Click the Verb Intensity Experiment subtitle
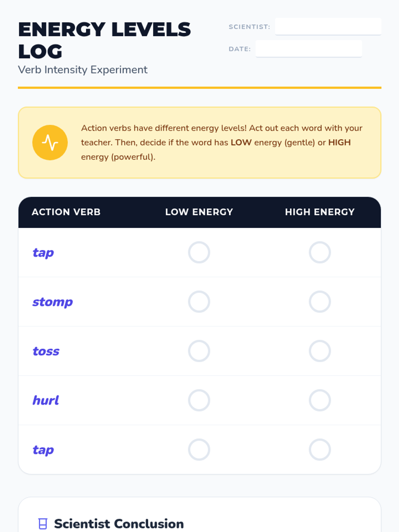 click(x=82, y=70)
